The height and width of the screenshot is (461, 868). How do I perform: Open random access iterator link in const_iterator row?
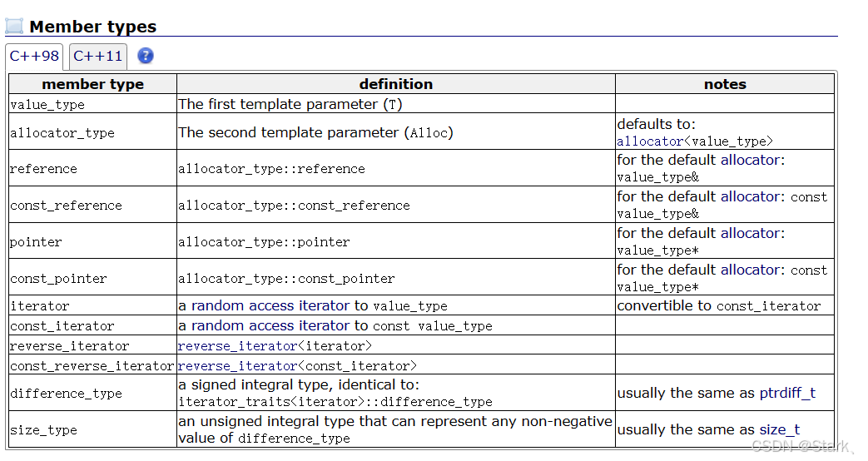(270, 325)
